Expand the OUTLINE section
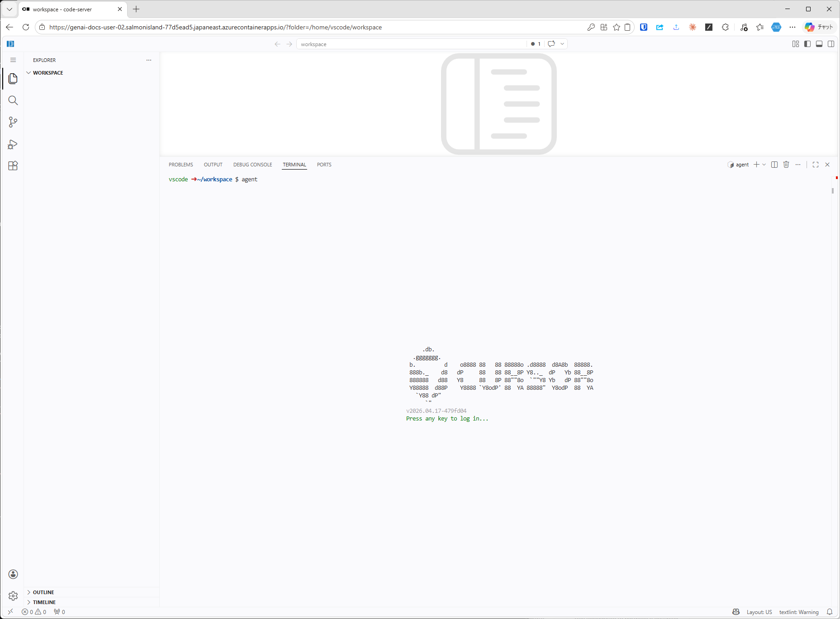 click(43, 592)
